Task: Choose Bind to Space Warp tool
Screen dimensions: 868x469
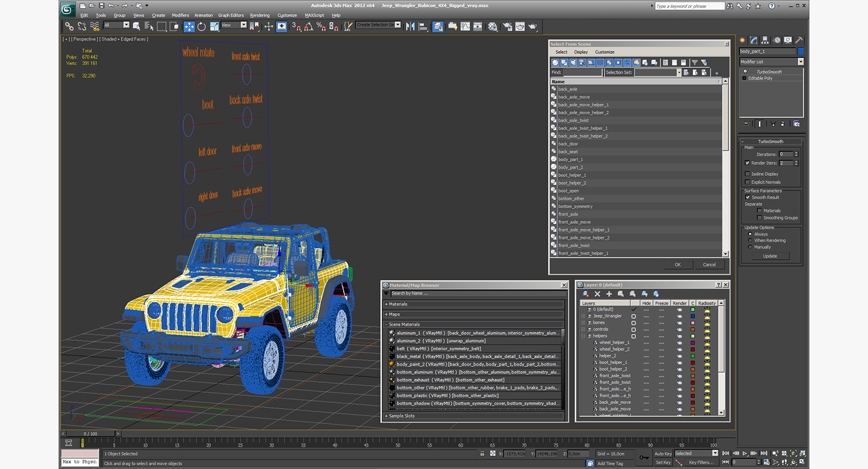Action: 94,26
